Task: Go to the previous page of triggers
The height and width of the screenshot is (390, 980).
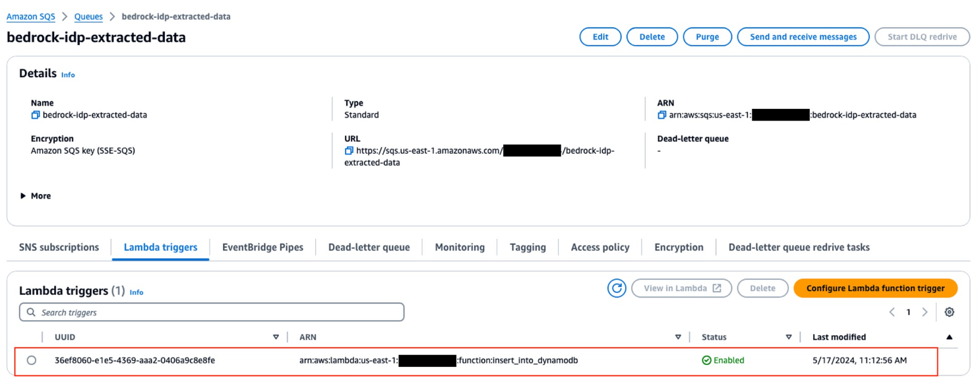Action: coord(892,312)
